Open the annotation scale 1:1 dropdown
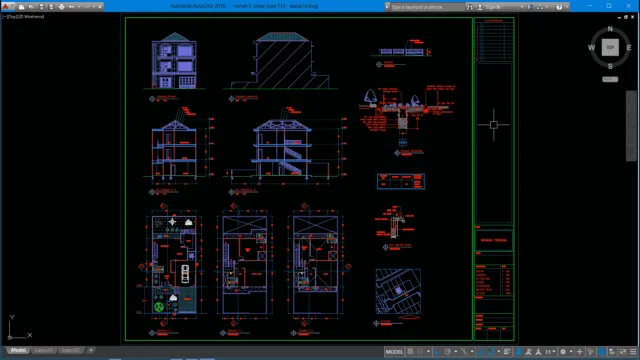This screenshot has height=360, width=640. click(x=550, y=352)
